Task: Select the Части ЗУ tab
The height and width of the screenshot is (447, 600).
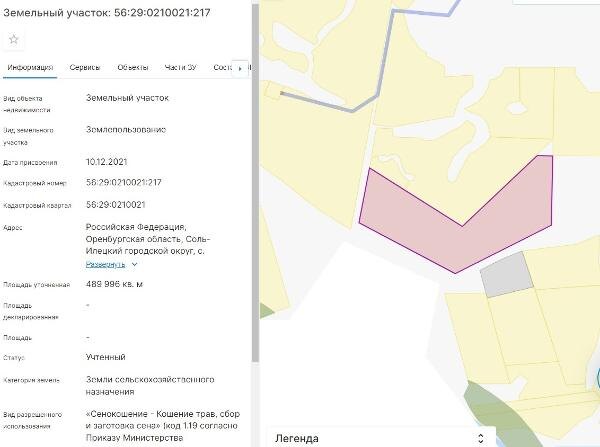Action: [x=181, y=67]
